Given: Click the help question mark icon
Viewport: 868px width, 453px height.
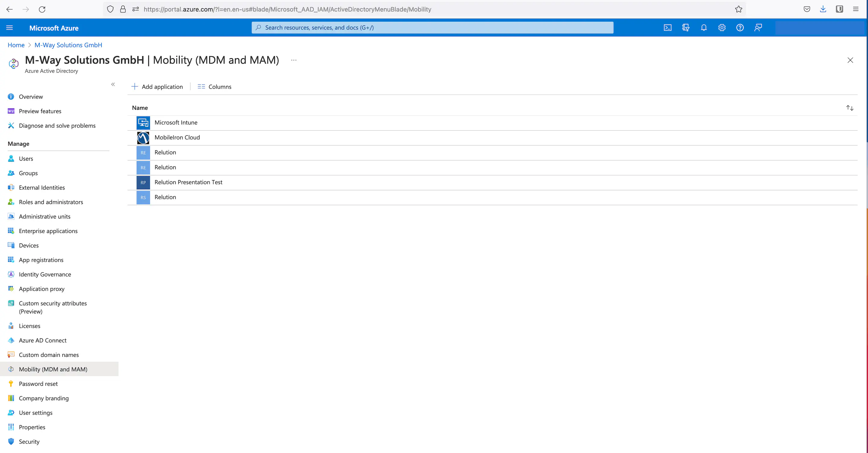Looking at the screenshot, I should tap(740, 28).
